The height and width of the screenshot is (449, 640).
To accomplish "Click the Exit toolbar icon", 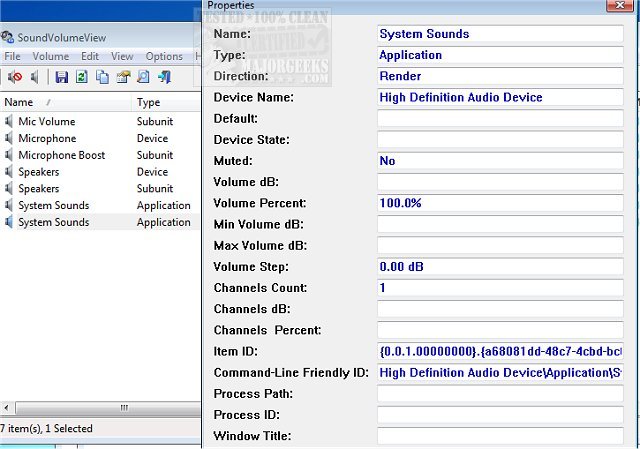I will click(164, 77).
